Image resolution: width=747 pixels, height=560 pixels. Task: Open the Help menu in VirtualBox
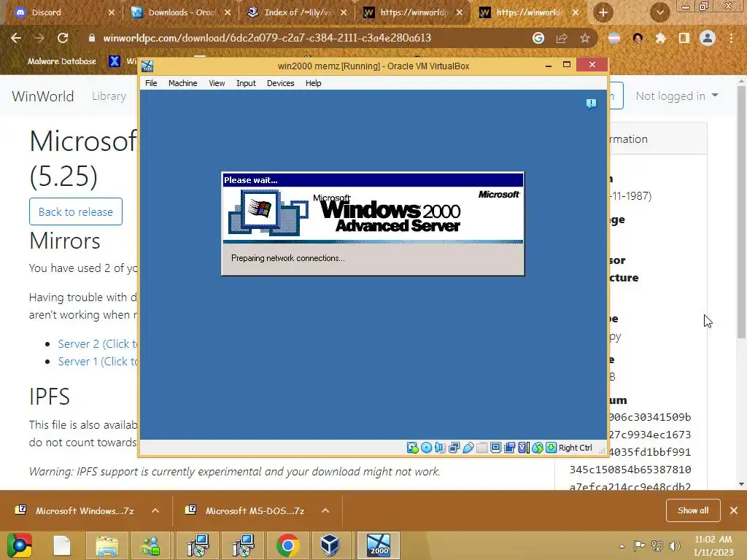coord(314,83)
